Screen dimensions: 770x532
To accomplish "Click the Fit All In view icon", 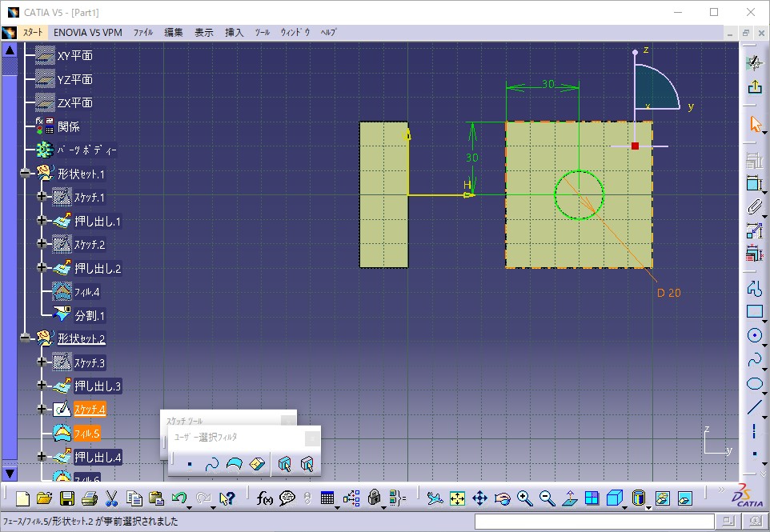I will (457, 498).
